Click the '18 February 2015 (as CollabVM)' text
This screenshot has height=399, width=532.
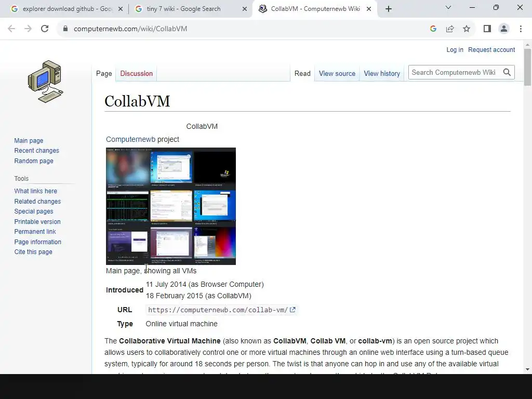(198, 296)
